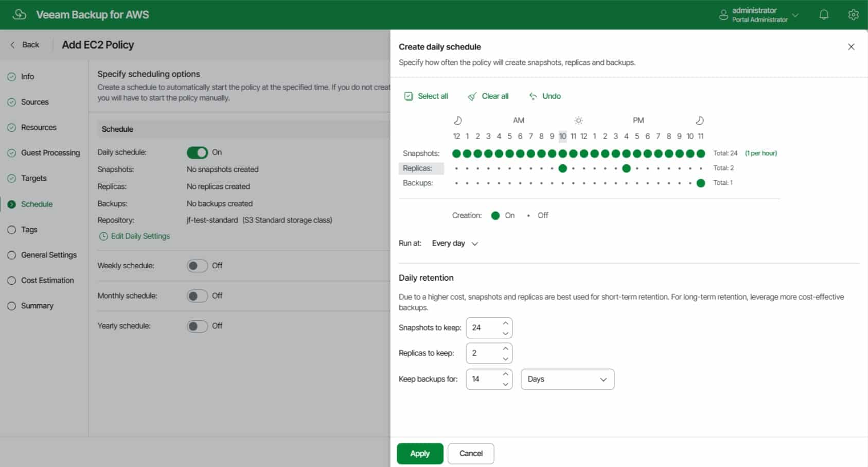
Task: Open the notifications bell
Action: [824, 15]
